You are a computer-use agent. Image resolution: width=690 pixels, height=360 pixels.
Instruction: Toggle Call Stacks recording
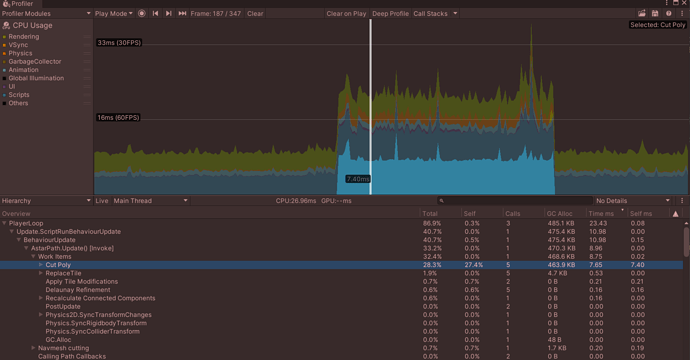(x=430, y=14)
